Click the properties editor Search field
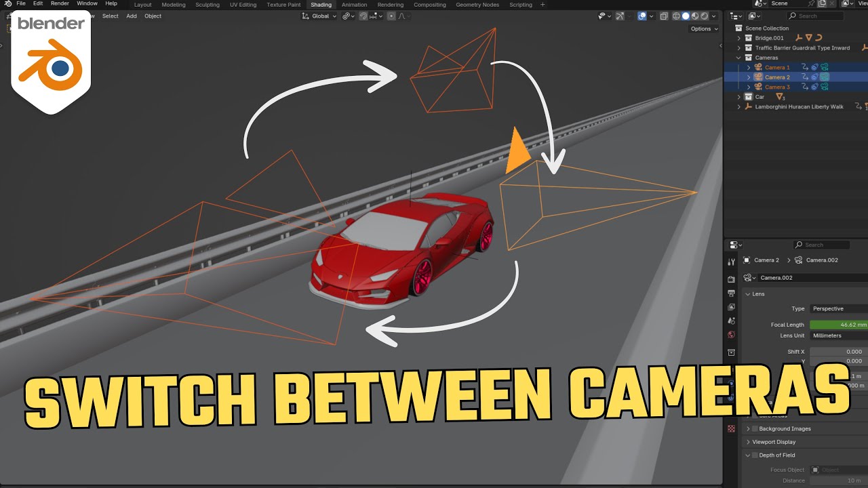Viewport: 868px width, 488px height. pyautogui.click(x=821, y=245)
